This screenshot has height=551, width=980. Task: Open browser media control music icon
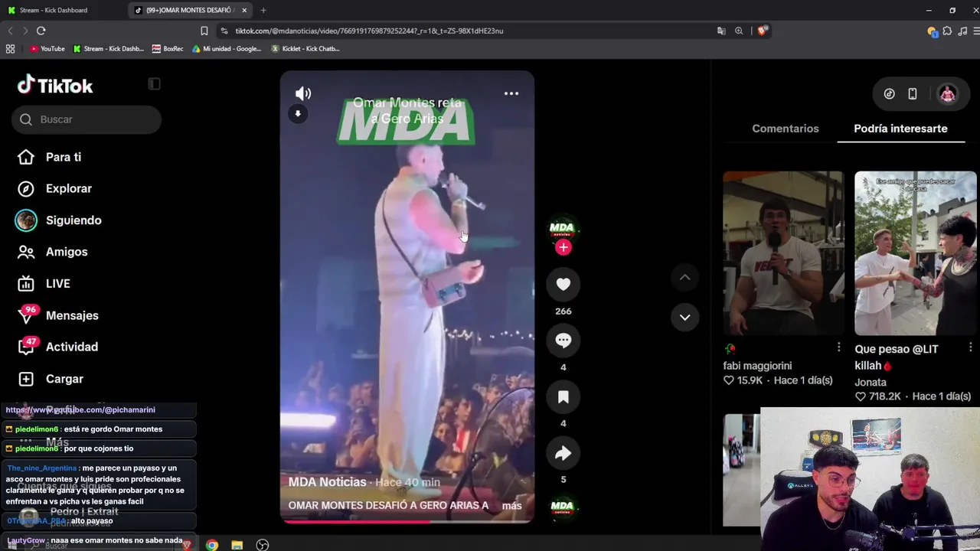pyautogui.click(x=962, y=31)
